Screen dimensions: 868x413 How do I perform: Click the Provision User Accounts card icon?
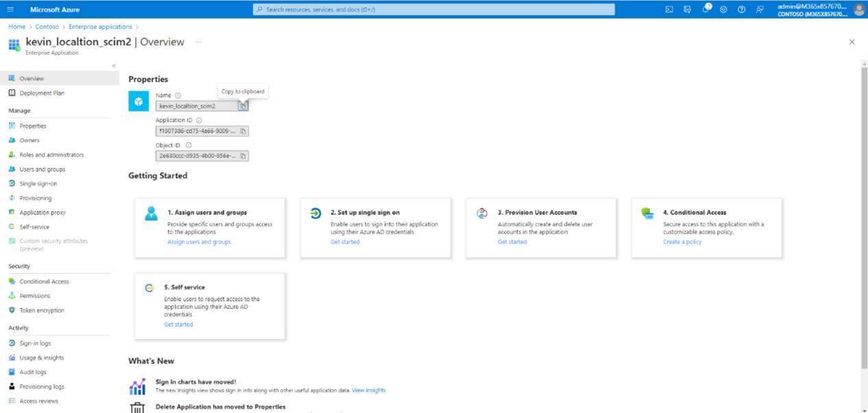pyautogui.click(x=482, y=213)
